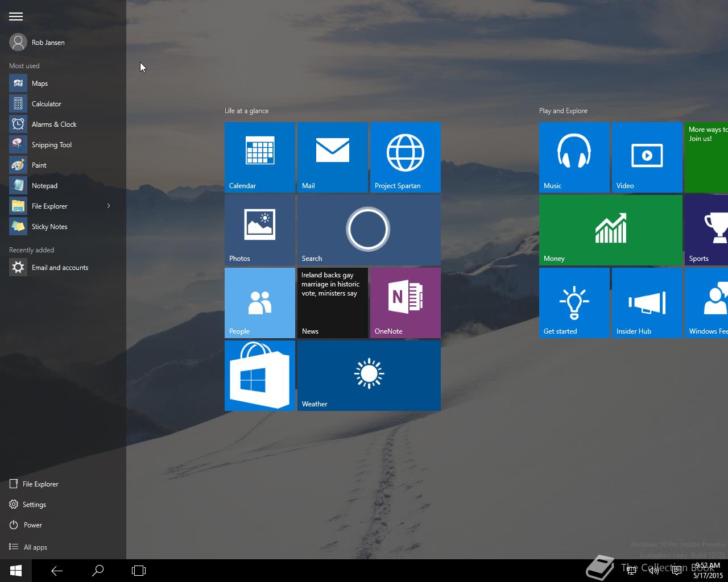
Task: Open Sticky Notes
Action: [x=63, y=227]
